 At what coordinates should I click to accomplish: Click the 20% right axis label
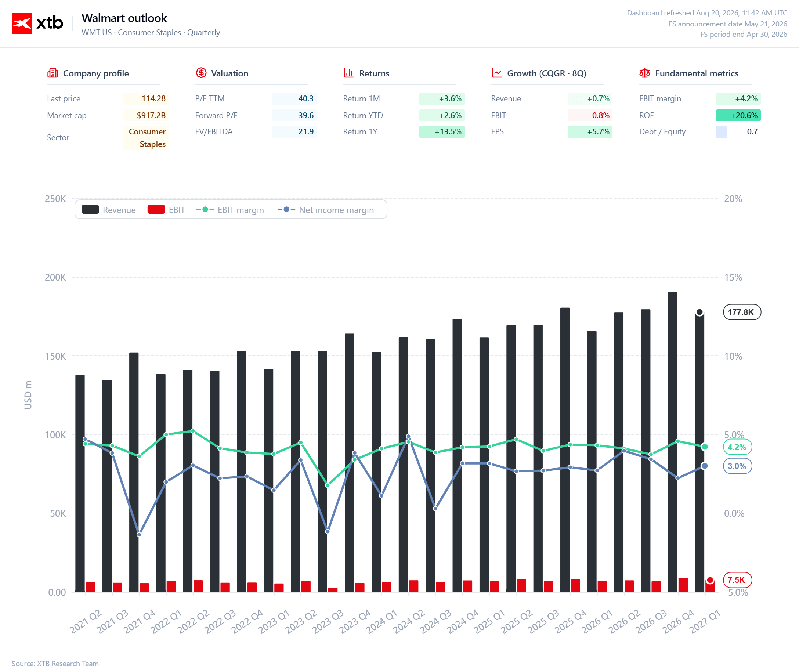pos(733,199)
